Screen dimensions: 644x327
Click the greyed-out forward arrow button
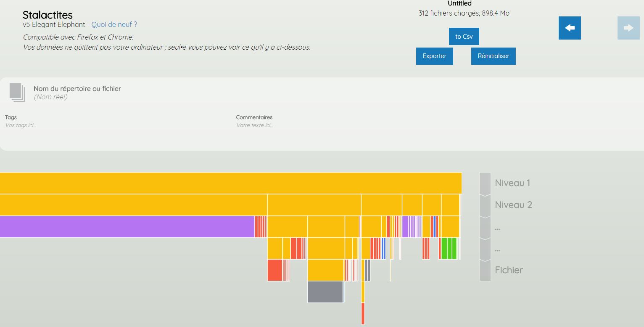pyautogui.click(x=628, y=28)
